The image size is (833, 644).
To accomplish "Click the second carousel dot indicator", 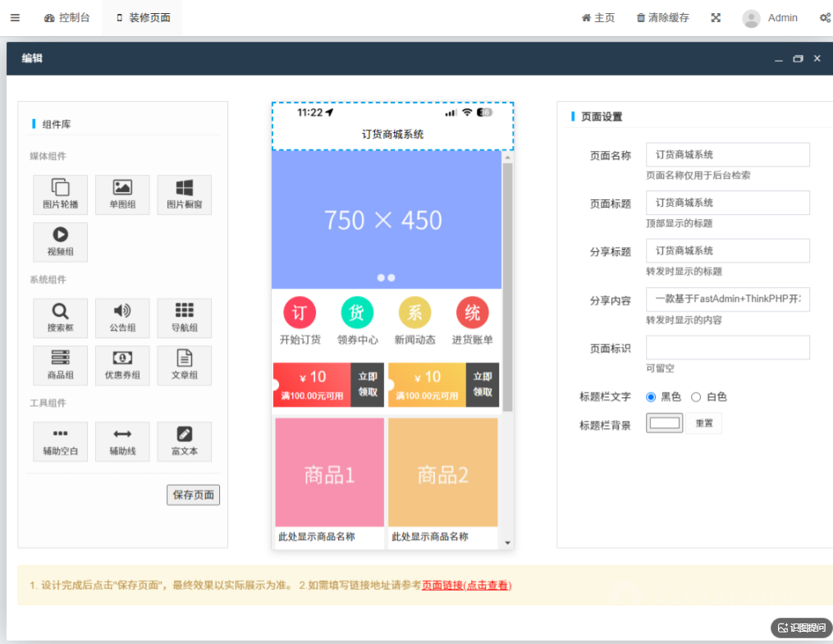I will point(391,277).
